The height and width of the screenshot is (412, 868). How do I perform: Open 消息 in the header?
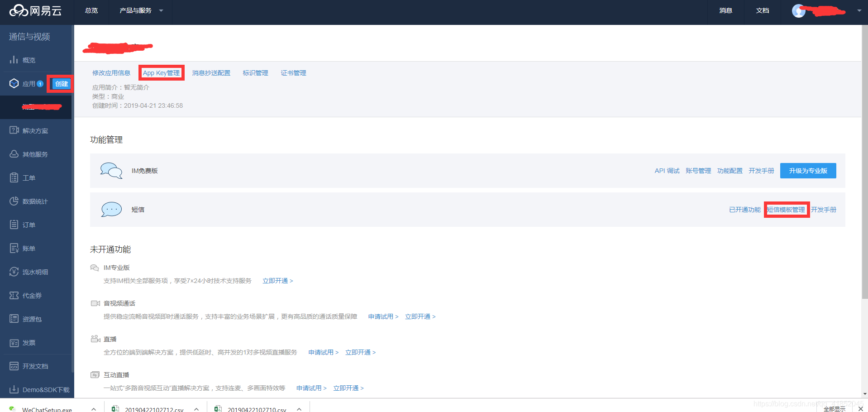pos(725,10)
